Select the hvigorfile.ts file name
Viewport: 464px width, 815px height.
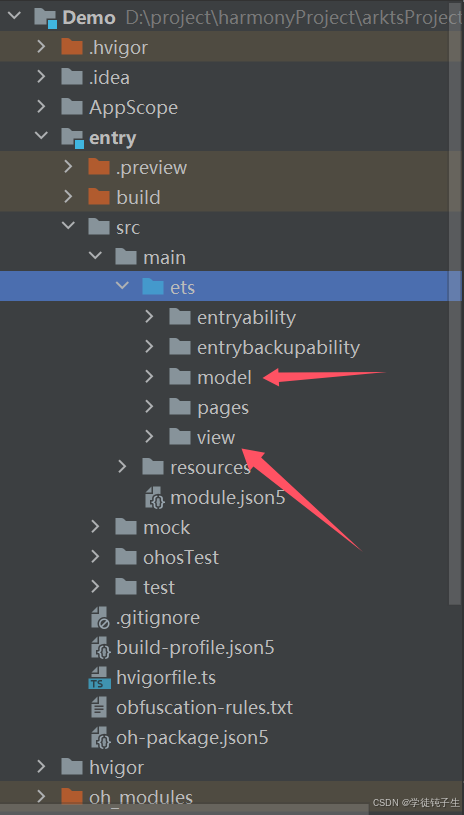[166, 678]
